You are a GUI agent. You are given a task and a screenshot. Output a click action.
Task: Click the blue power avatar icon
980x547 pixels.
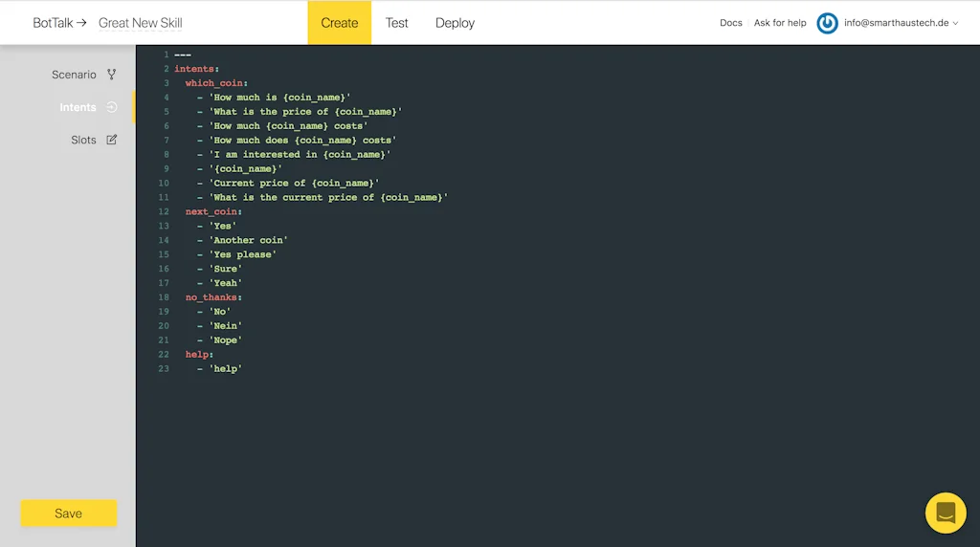(x=827, y=23)
